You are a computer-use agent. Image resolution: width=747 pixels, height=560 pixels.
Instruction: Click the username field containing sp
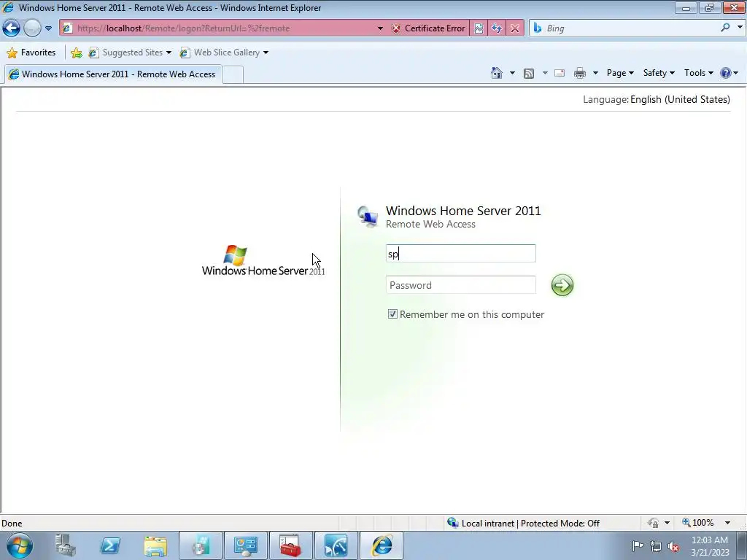tap(461, 253)
